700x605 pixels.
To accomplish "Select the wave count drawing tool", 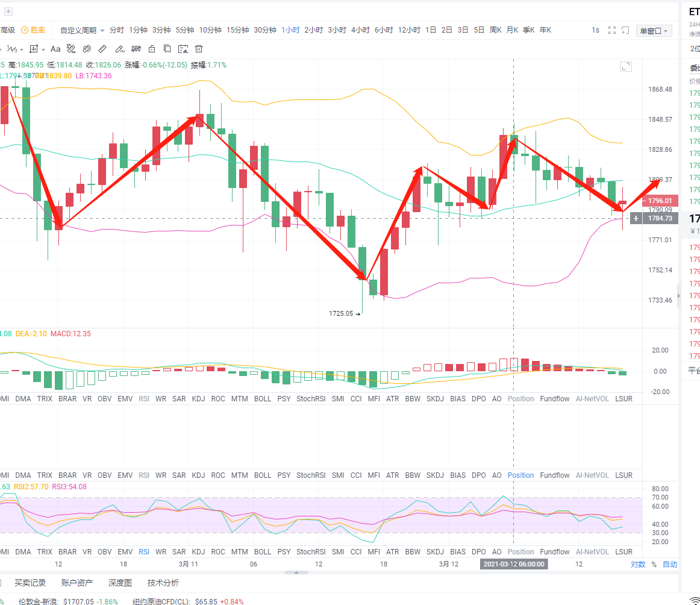I will point(12,49).
